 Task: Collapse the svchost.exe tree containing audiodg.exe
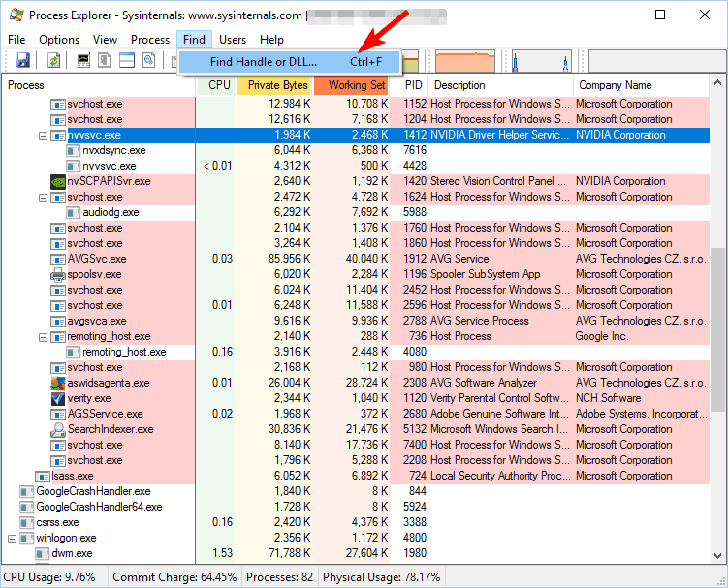pos(43,198)
